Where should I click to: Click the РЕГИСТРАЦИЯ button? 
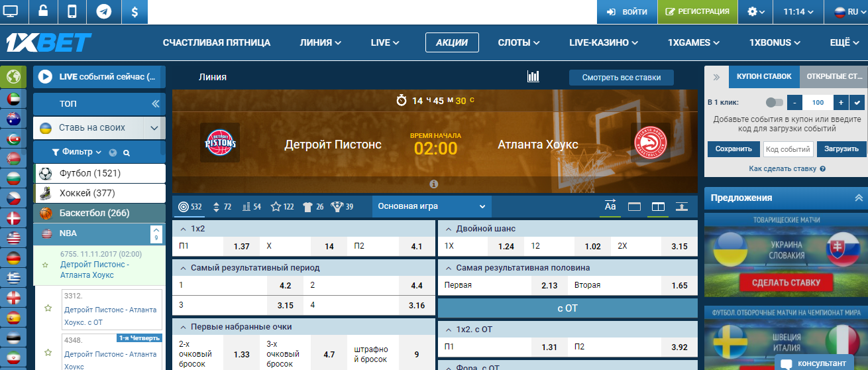[698, 11]
